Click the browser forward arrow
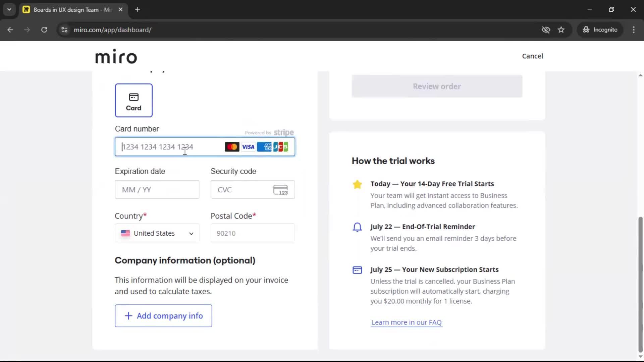The height and width of the screenshot is (362, 644). click(x=27, y=30)
